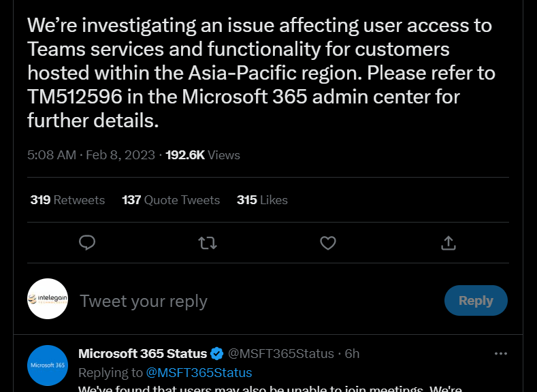Open the 137 Quote Tweets list
This screenshot has height=392, width=537.
[171, 200]
